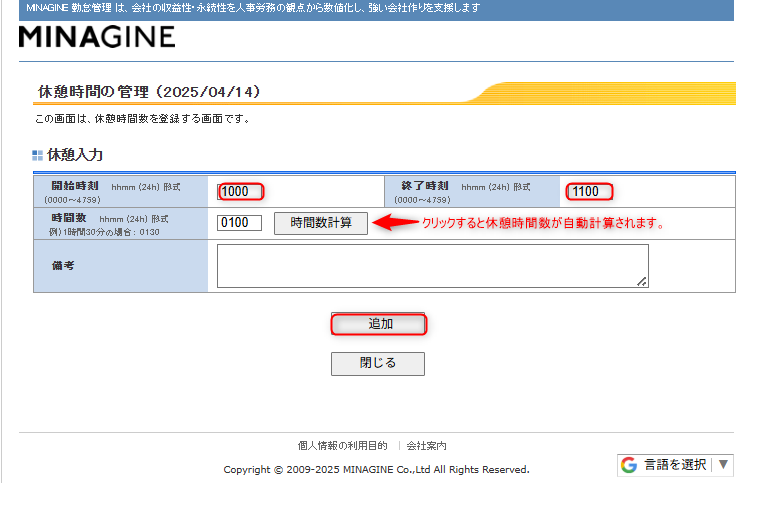This screenshot has height=512, width=781.
Task: Click inside the 備考 remarks text area
Action: 432,266
